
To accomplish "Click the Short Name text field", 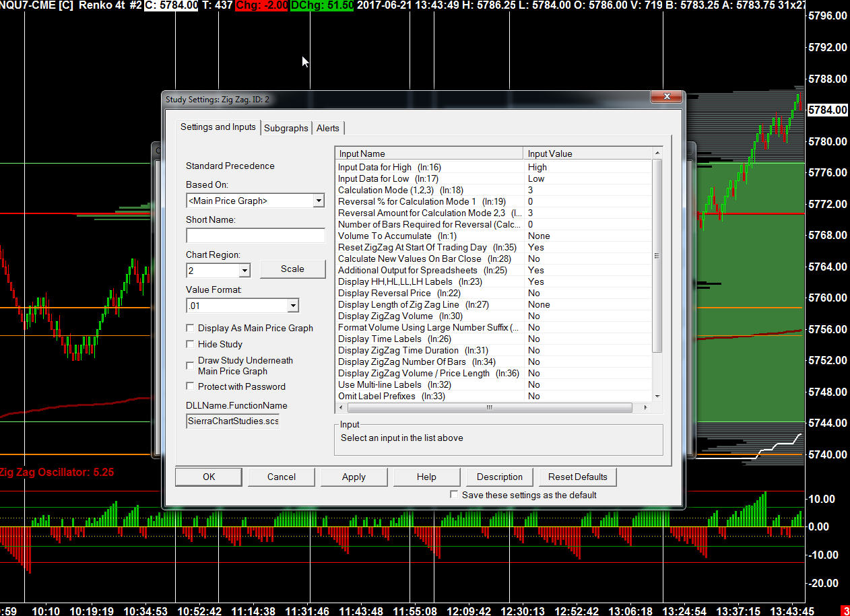I will [255, 236].
